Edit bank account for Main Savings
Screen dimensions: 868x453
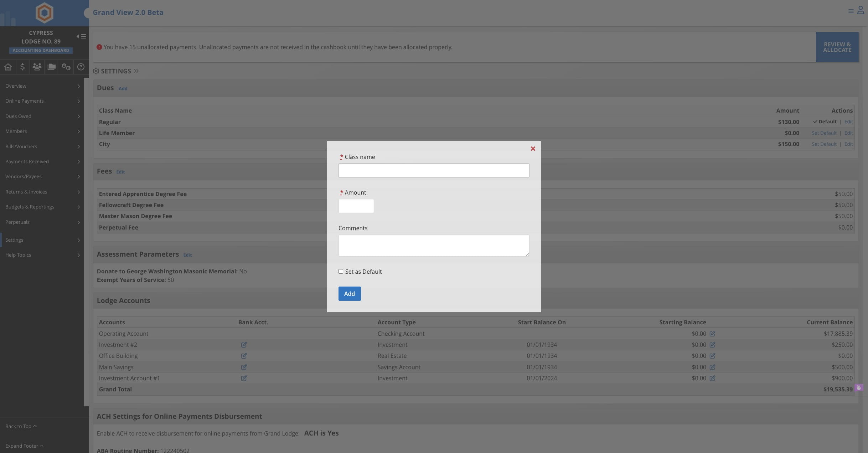(244, 367)
